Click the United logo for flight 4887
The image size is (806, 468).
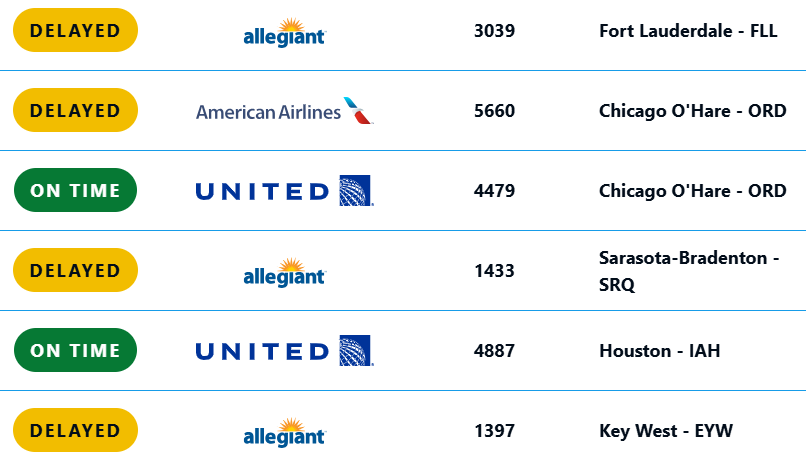pyautogui.click(x=285, y=351)
